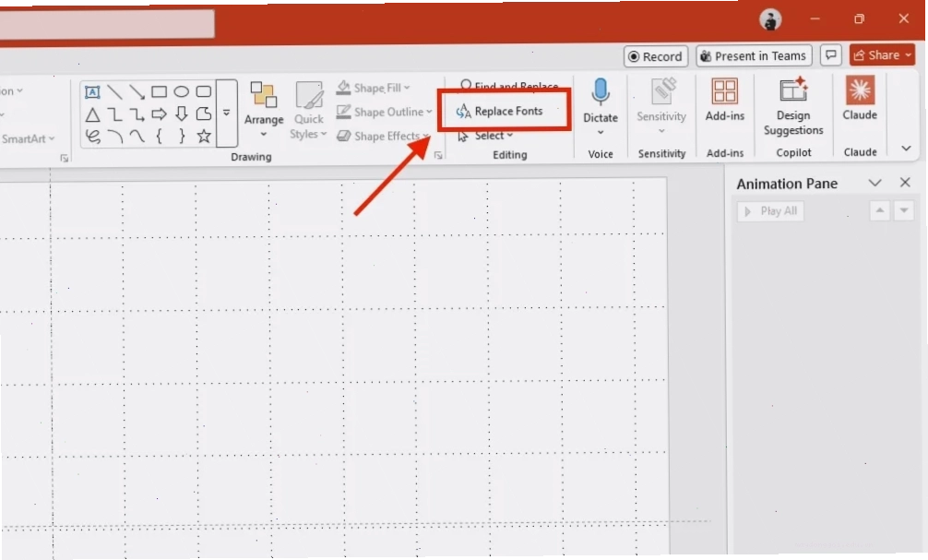Insert the 5-point Star shape

204,137
